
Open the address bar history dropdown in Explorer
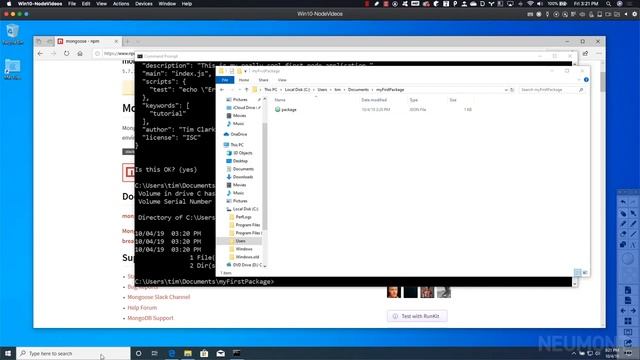(x=506, y=90)
